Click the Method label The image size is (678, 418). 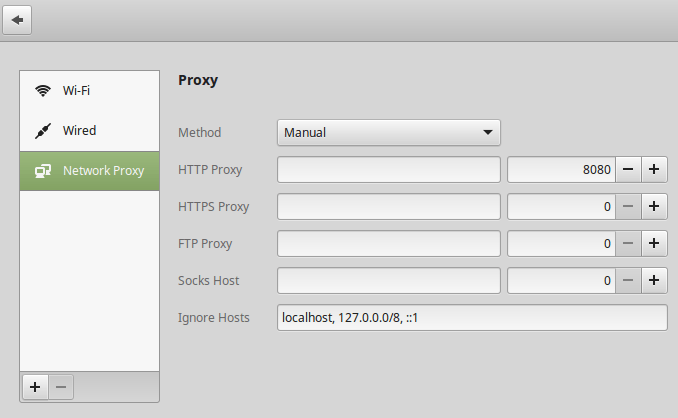coord(199,132)
